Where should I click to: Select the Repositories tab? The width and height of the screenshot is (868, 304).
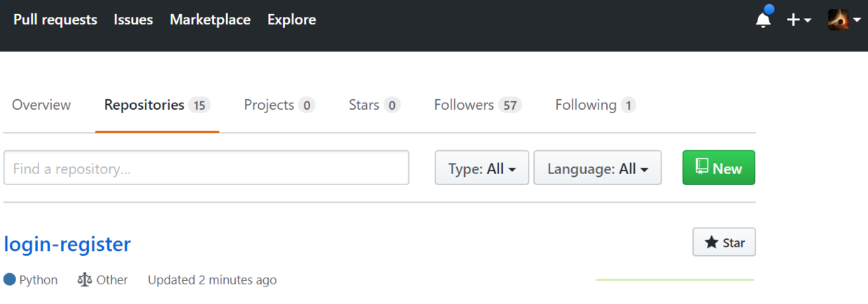click(x=157, y=105)
